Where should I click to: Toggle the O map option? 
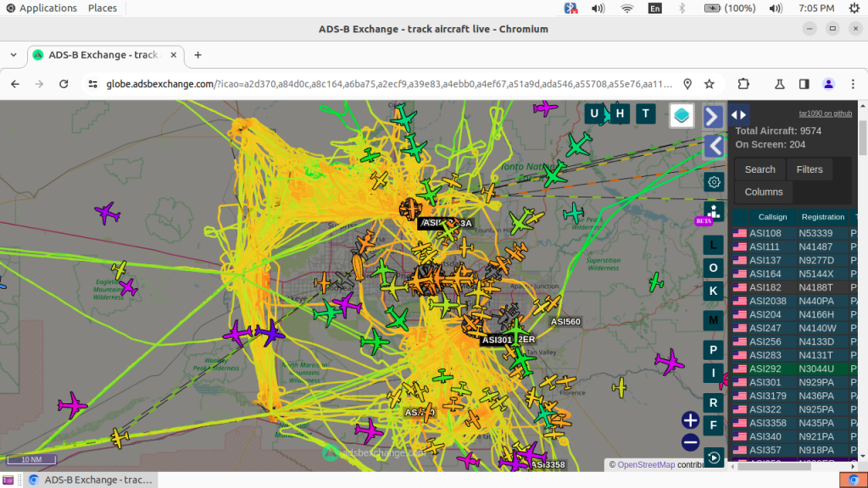coord(713,269)
